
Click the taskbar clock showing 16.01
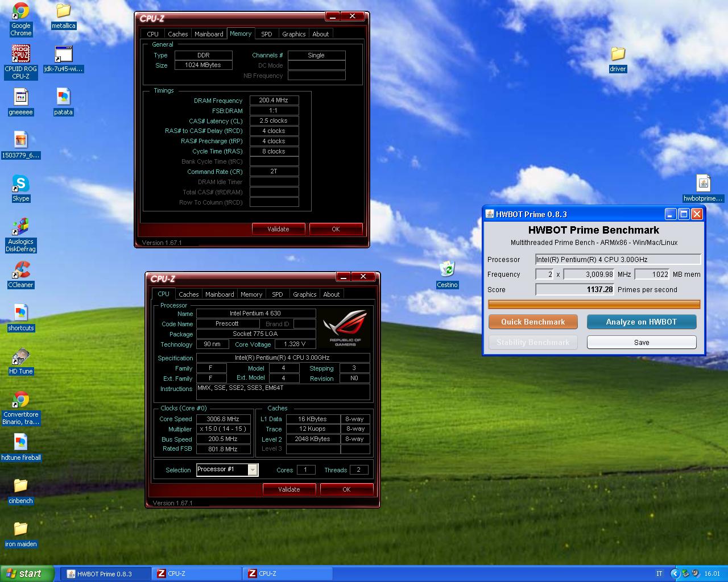pyautogui.click(x=712, y=573)
